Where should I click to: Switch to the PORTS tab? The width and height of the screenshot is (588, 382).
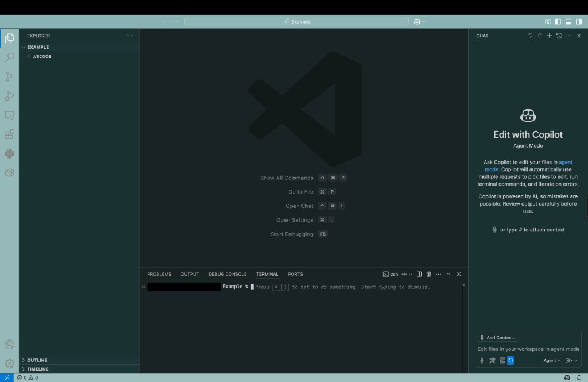[295, 275]
